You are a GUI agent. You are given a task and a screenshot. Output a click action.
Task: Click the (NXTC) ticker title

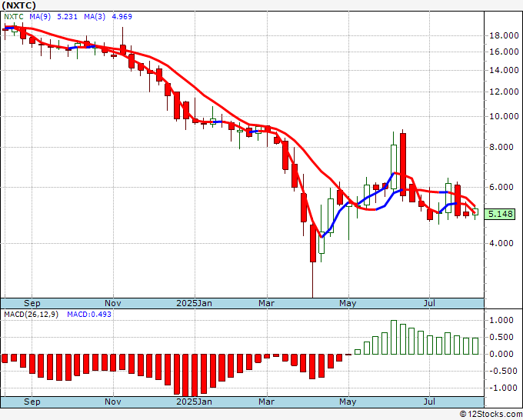tap(18, 5)
